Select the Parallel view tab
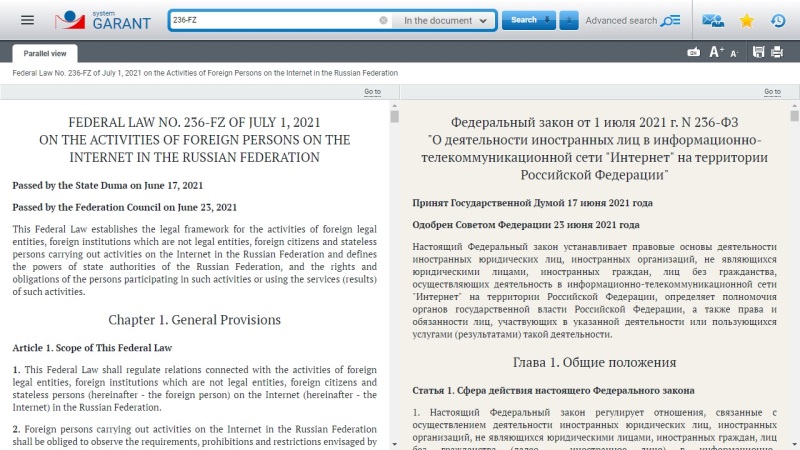 pyautogui.click(x=45, y=53)
